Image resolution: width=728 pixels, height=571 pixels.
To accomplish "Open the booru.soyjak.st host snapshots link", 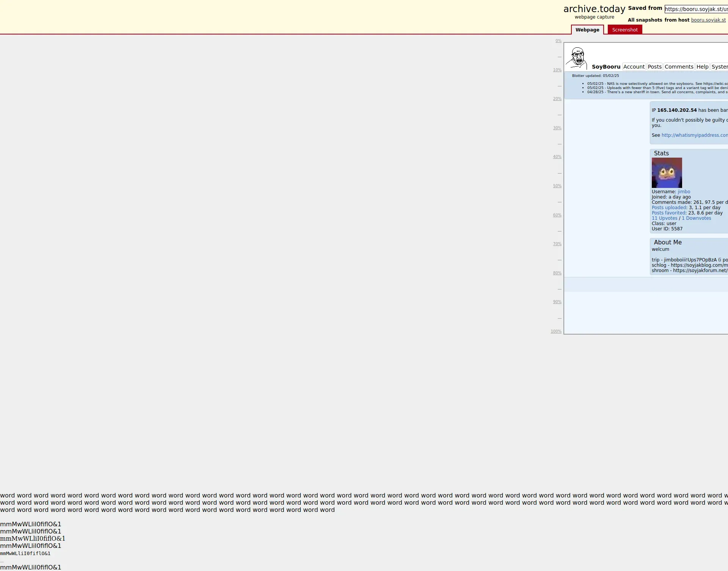I will pyautogui.click(x=708, y=20).
